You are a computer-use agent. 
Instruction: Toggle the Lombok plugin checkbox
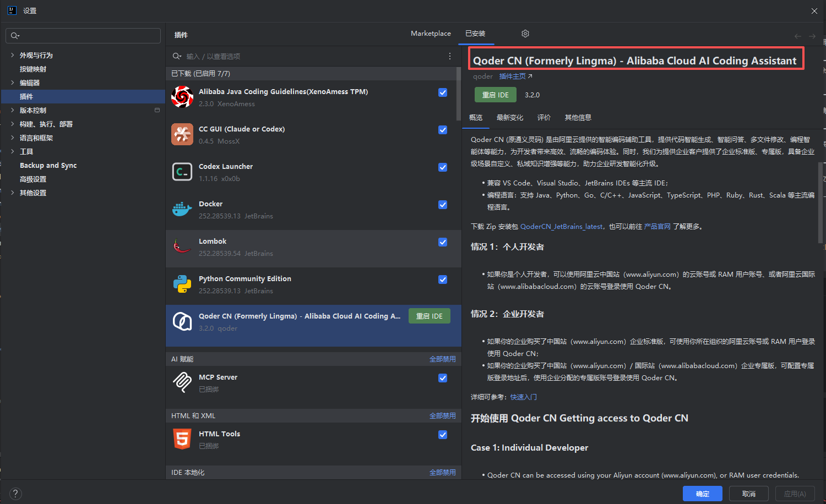coord(443,242)
